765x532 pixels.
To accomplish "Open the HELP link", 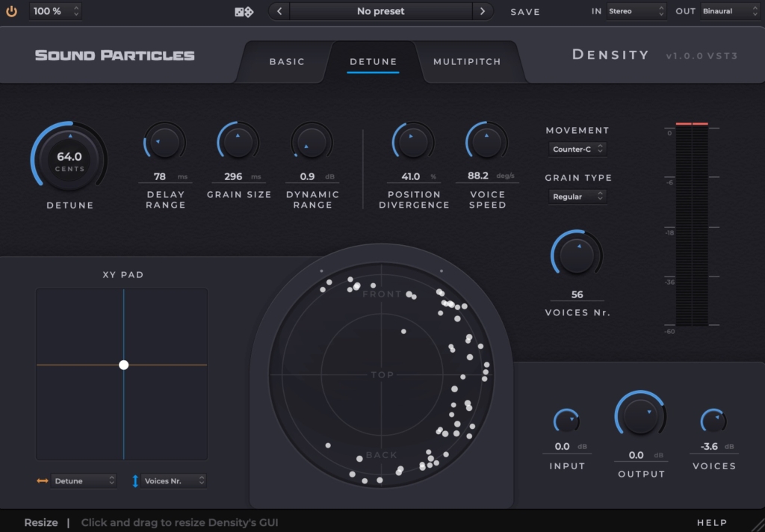I will pos(711,522).
